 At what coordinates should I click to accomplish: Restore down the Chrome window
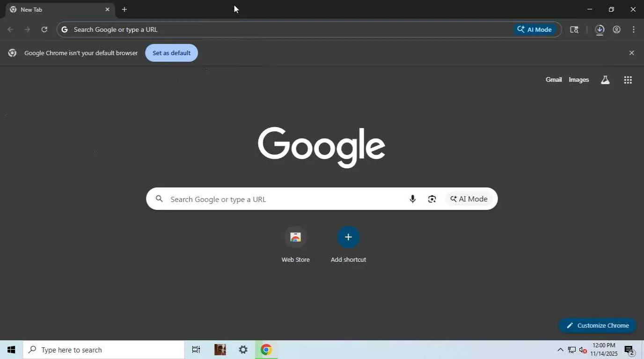(x=611, y=9)
